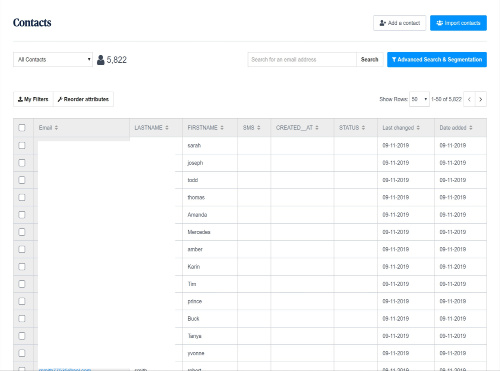Click the '1-50 of 5,822' pagination text
Viewport: 500px width, 371px height.
coord(446,99)
